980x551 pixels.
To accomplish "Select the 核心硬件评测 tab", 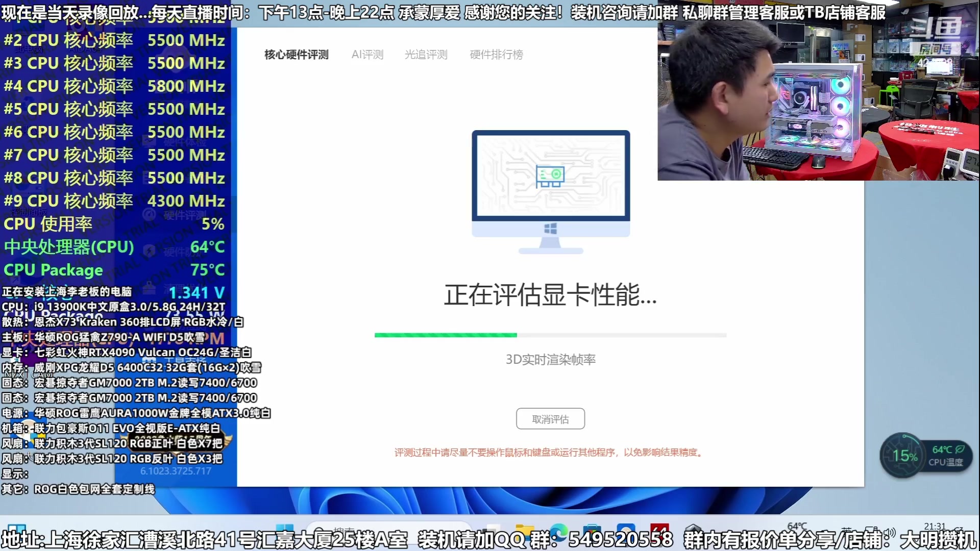I will 296,55.
